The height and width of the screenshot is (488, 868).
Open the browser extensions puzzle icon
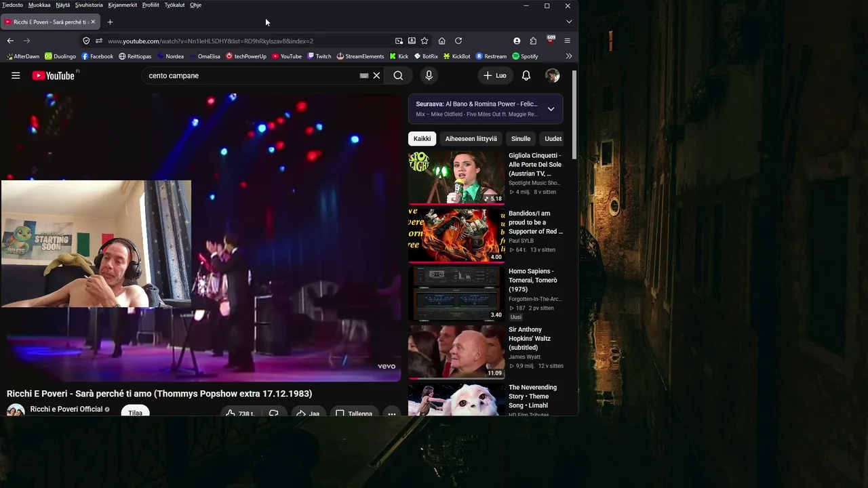point(533,41)
